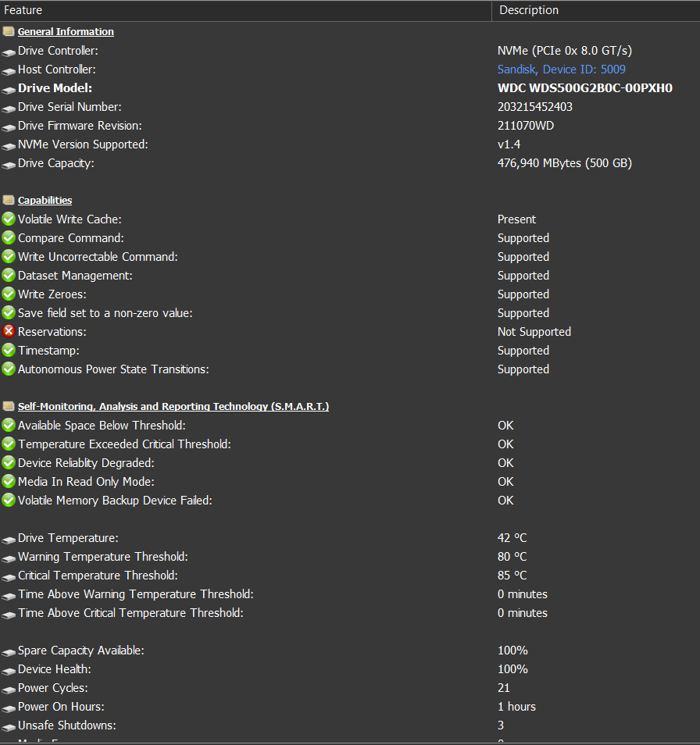The image size is (700, 745).
Task: Click the General Information folder icon
Action: tap(9, 31)
